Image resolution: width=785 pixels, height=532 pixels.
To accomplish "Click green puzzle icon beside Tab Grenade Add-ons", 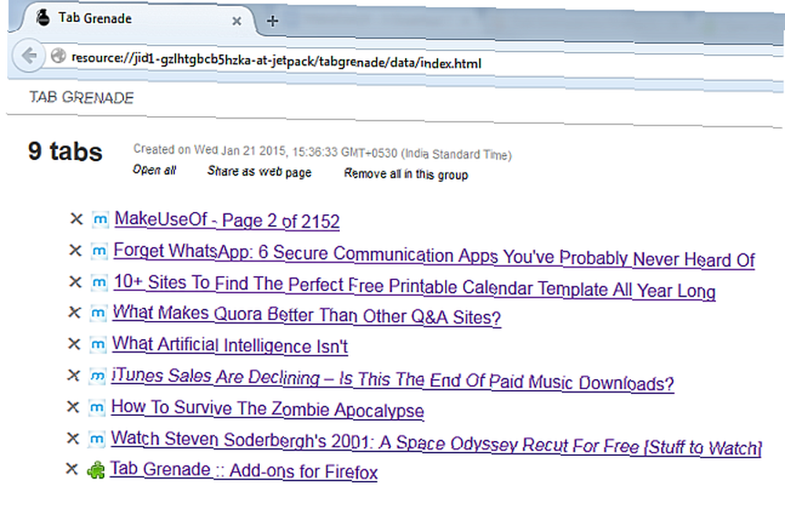I will pyautogui.click(x=96, y=471).
